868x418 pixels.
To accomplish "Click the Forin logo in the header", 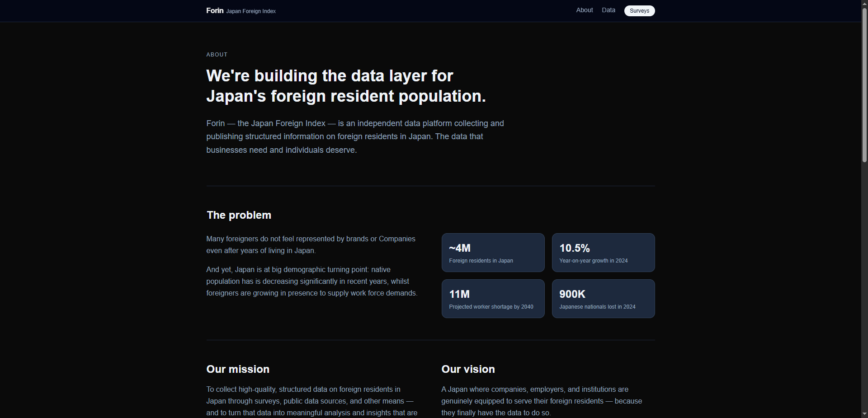I will [215, 10].
